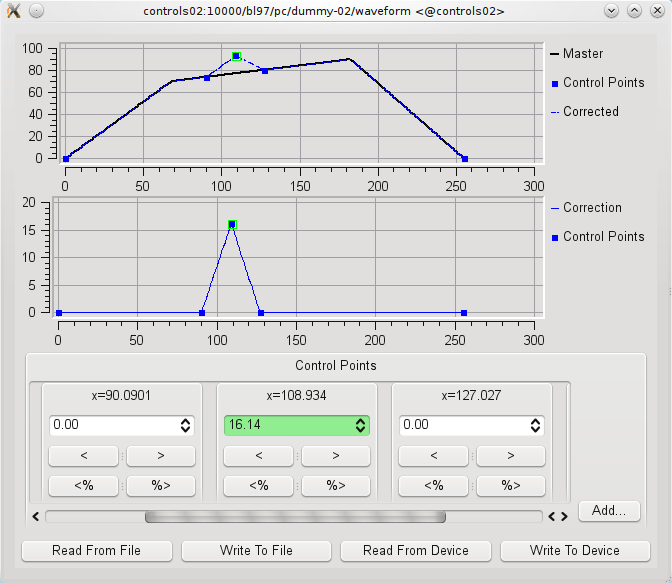The width and height of the screenshot is (672, 583).
Task: Click the Add... button
Action: pos(609,510)
